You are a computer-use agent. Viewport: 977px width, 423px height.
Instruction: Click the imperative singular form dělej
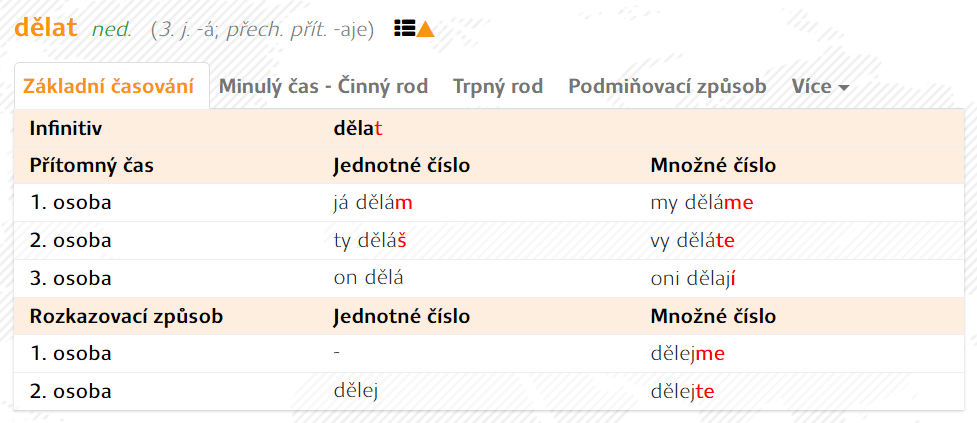[356, 391]
